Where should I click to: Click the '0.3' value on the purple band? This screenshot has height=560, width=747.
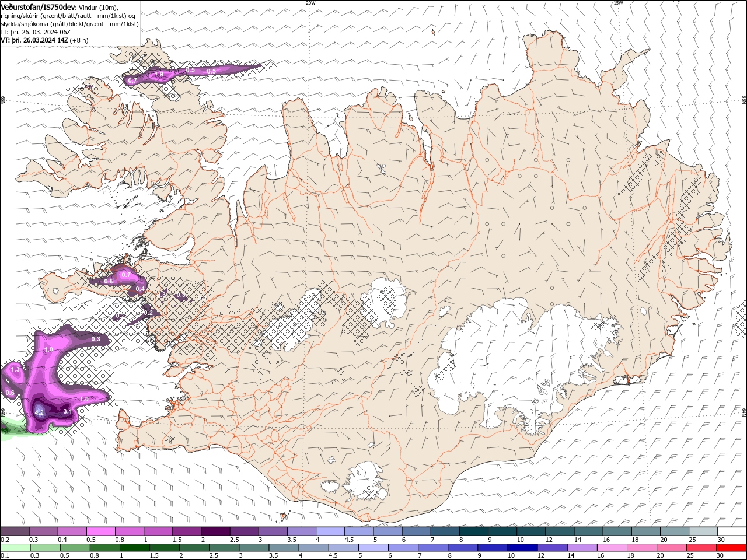[96, 339]
